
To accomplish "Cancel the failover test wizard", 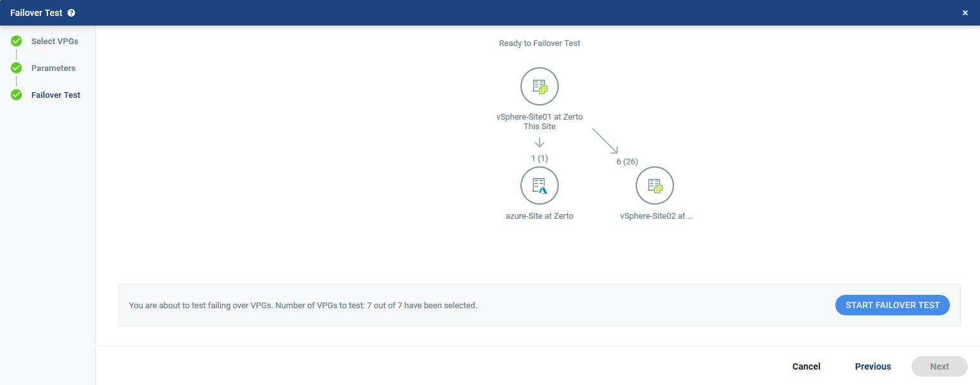I will point(806,366).
